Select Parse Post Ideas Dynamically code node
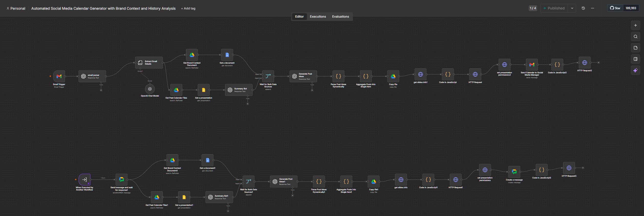644x216 pixels. point(338,76)
